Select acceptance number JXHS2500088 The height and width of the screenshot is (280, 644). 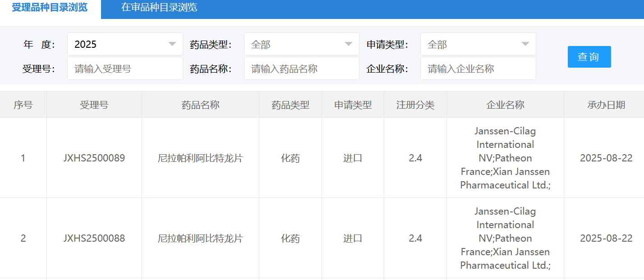(x=94, y=239)
